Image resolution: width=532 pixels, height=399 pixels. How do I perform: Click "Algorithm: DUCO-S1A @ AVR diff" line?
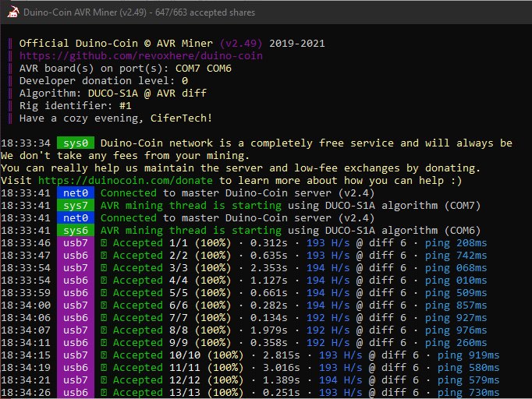(x=112, y=94)
